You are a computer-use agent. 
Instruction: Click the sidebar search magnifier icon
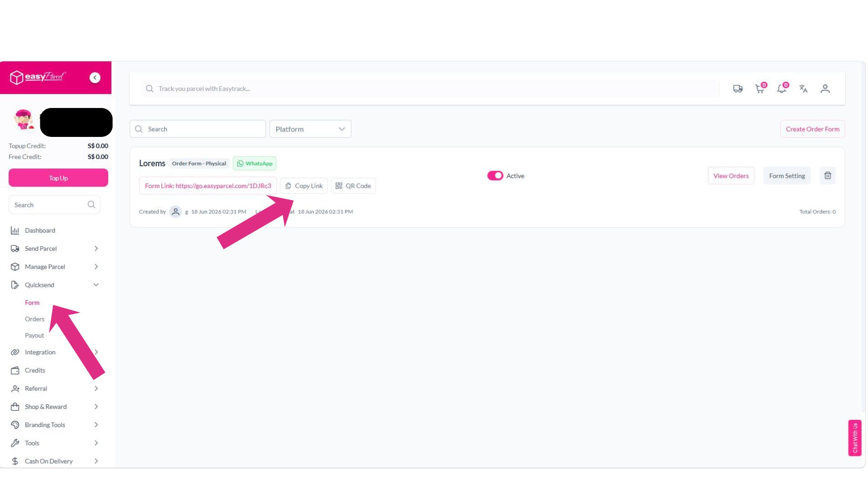click(91, 205)
